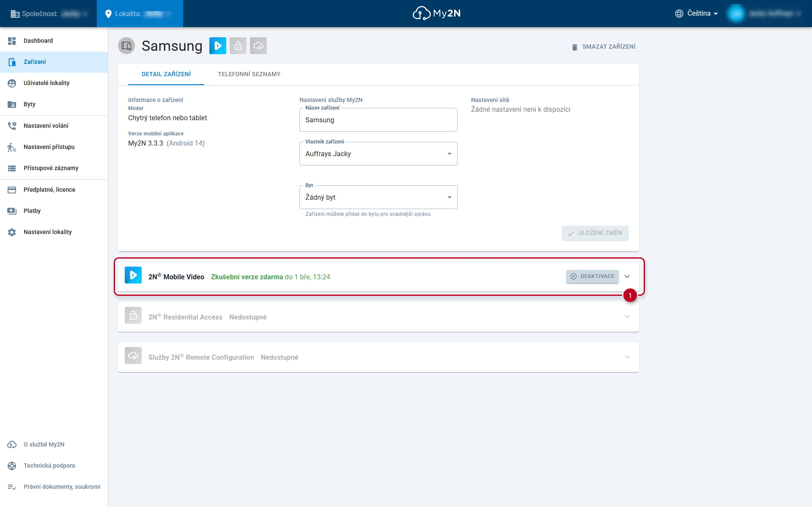Expand the Remote Configuration panel chevron

627,357
